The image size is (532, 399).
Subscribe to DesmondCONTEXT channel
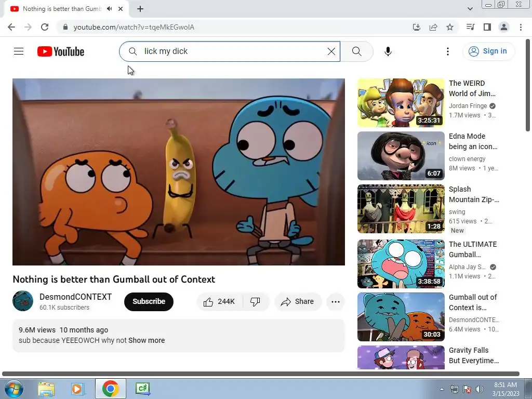click(149, 302)
